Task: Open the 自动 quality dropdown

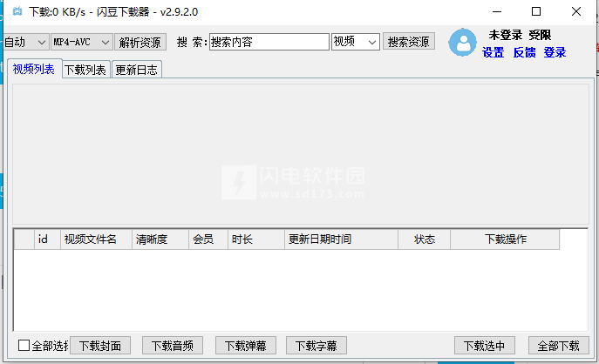Action: 25,42
